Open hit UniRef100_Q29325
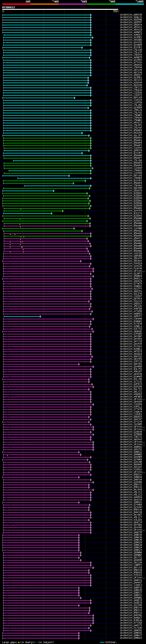The width and height of the screenshot is (146, 644). [x=131, y=266]
